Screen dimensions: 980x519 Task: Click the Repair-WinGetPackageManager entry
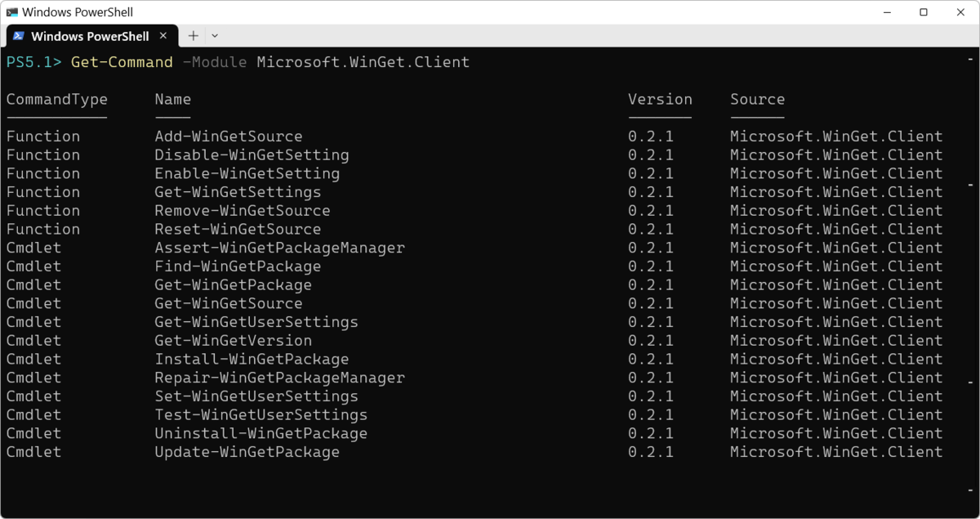[280, 378]
